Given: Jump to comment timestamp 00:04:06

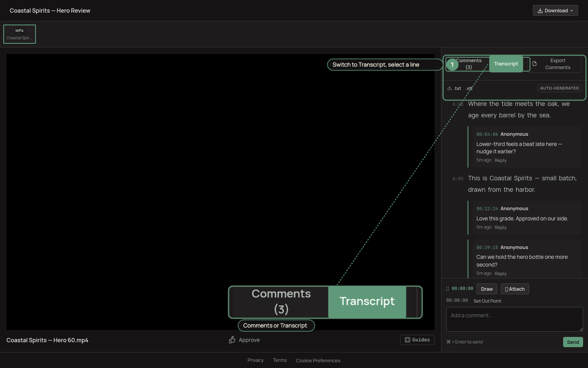Looking at the screenshot, I should [487, 134].
